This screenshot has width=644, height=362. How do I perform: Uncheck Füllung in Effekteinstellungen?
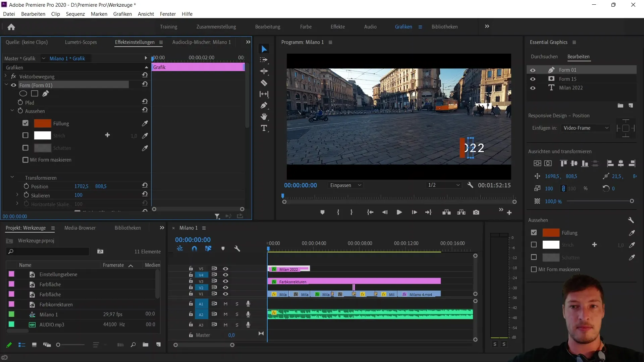pos(25,123)
